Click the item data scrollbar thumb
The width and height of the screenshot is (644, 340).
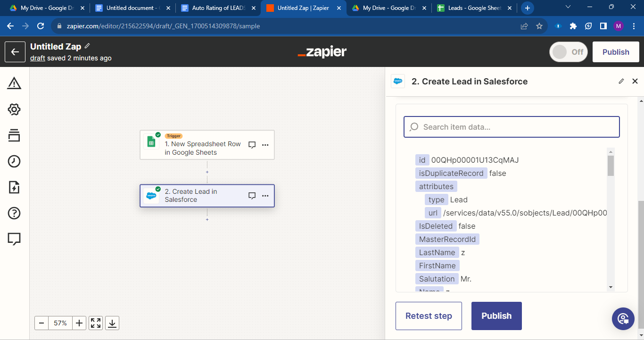pyautogui.click(x=611, y=166)
